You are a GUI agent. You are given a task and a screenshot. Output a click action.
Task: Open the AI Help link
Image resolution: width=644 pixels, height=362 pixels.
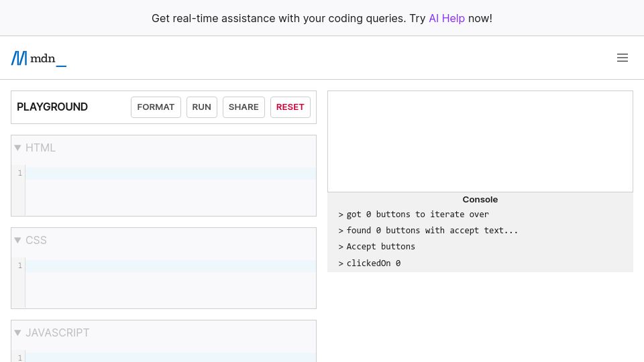coord(447,19)
